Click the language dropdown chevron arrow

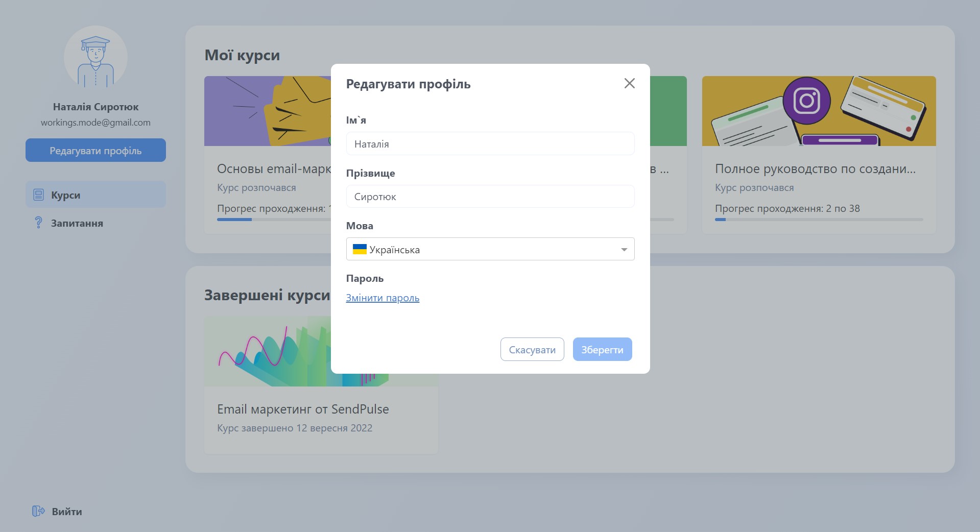pyautogui.click(x=624, y=250)
